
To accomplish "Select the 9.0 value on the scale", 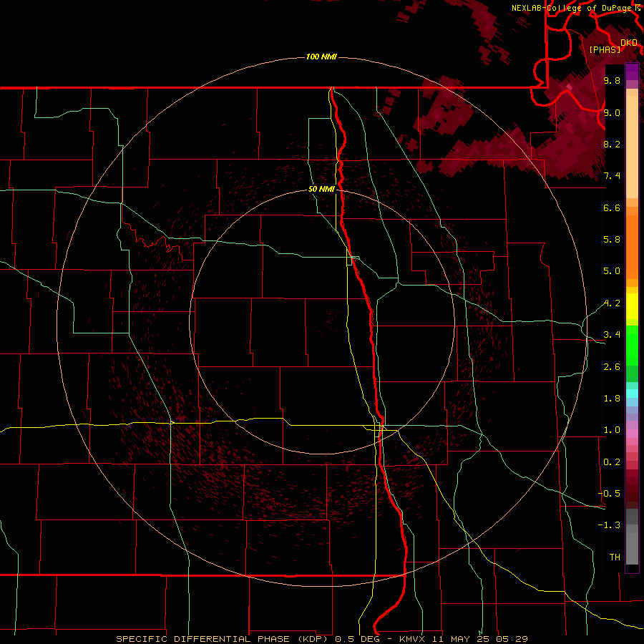I will pyautogui.click(x=612, y=112).
